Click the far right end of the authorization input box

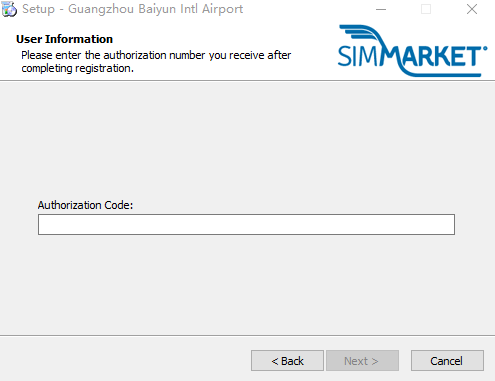pos(447,224)
